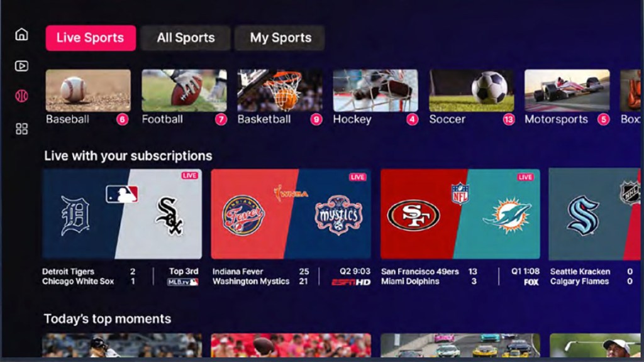The height and width of the screenshot is (362, 644).
Task: Click the MLB logo on Tigers game
Action: point(121,194)
